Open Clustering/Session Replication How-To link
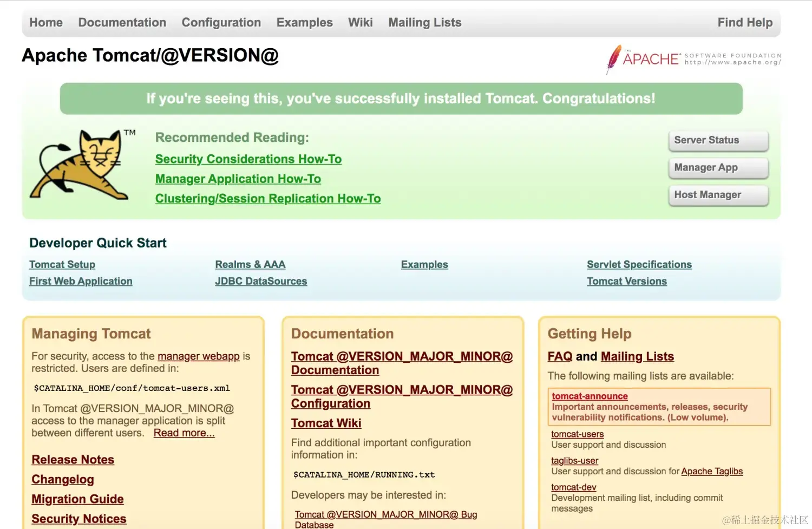 click(268, 199)
